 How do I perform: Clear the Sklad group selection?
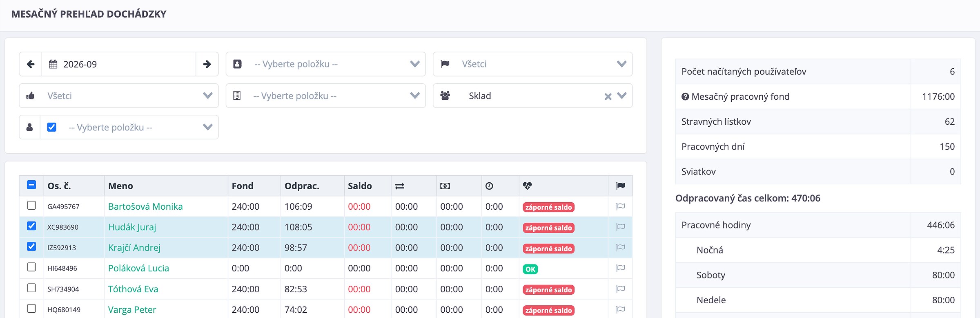(608, 96)
